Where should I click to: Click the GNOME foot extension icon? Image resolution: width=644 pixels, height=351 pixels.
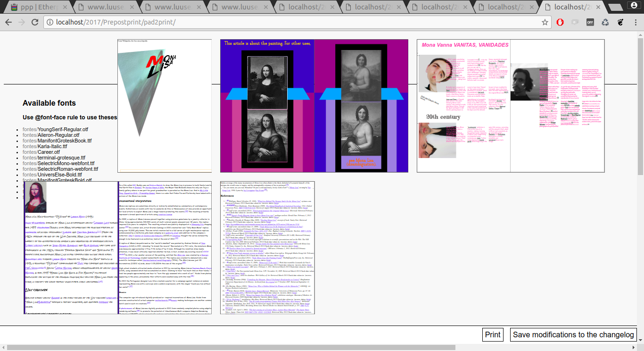[620, 22]
